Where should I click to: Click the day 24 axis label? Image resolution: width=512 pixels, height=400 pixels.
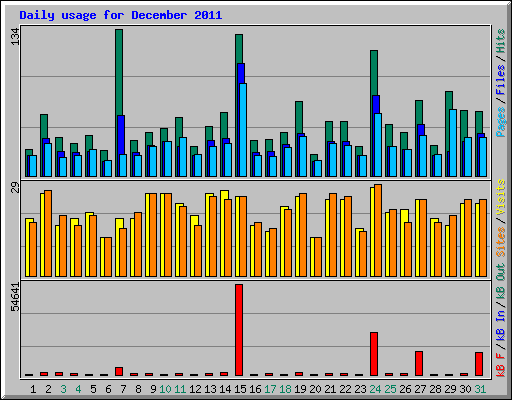[x=375, y=389]
